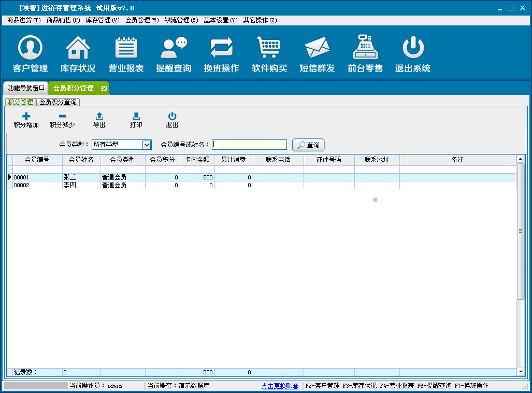Open the 客户管理 customer management icon

click(30, 48)
